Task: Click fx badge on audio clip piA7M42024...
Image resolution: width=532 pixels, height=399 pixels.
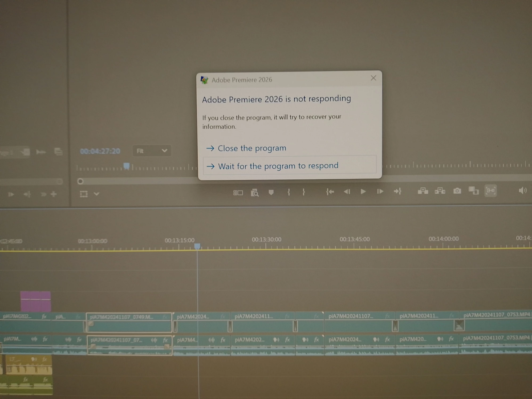Action: (387, 339)
